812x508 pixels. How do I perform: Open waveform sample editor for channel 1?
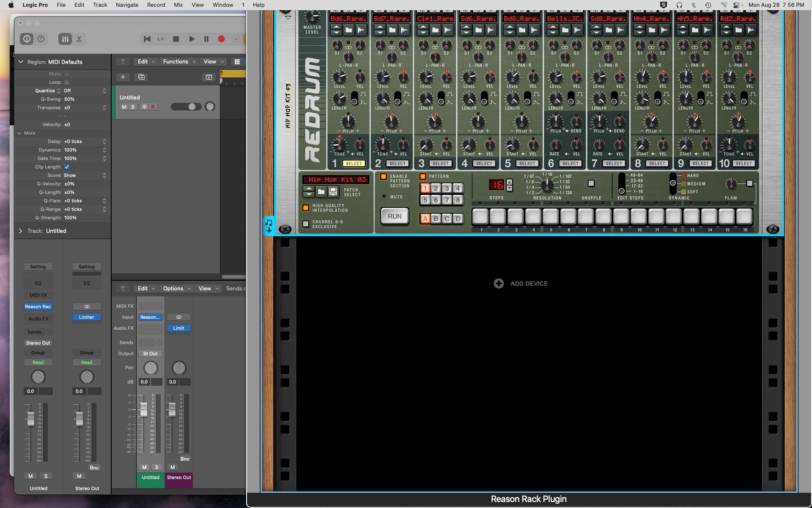click(x=361, y=30)
